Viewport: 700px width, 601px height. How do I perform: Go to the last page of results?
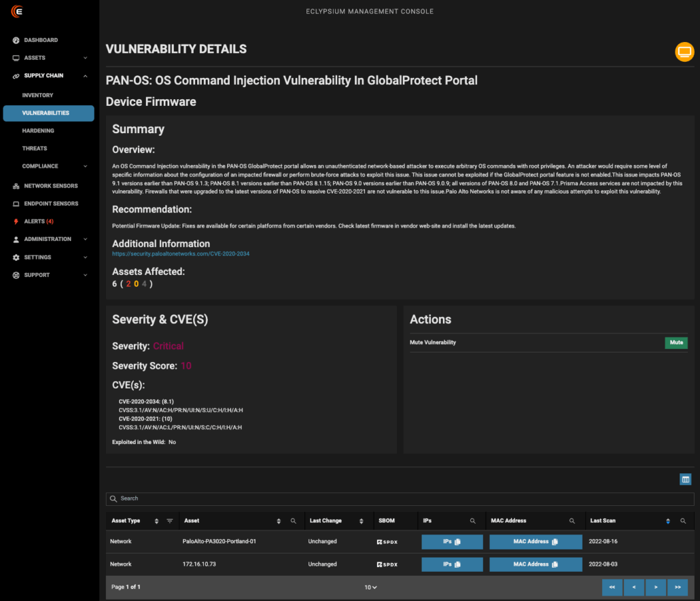(677, 587)
